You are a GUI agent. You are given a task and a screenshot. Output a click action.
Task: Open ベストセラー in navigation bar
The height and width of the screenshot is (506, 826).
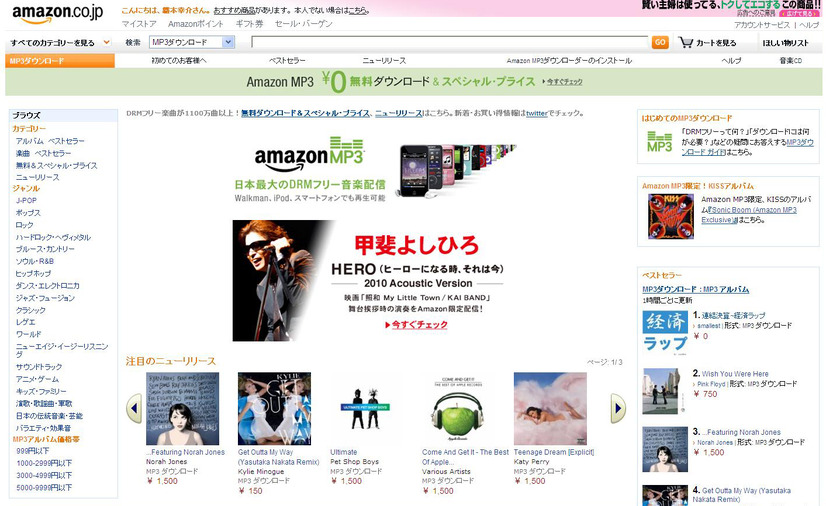pos(287,61)
